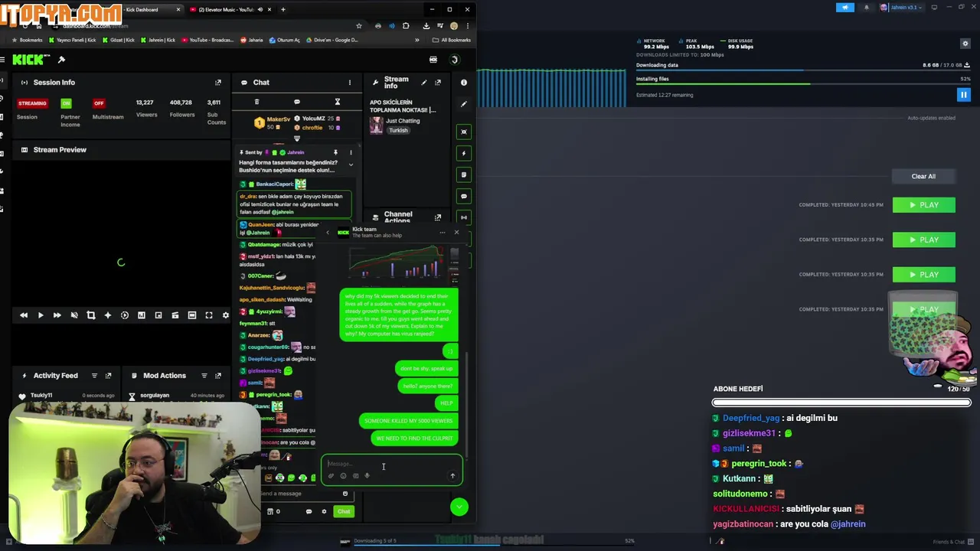Go back in the Kick team support chat
Screen dimensions: 980x551
coord(328,232)
